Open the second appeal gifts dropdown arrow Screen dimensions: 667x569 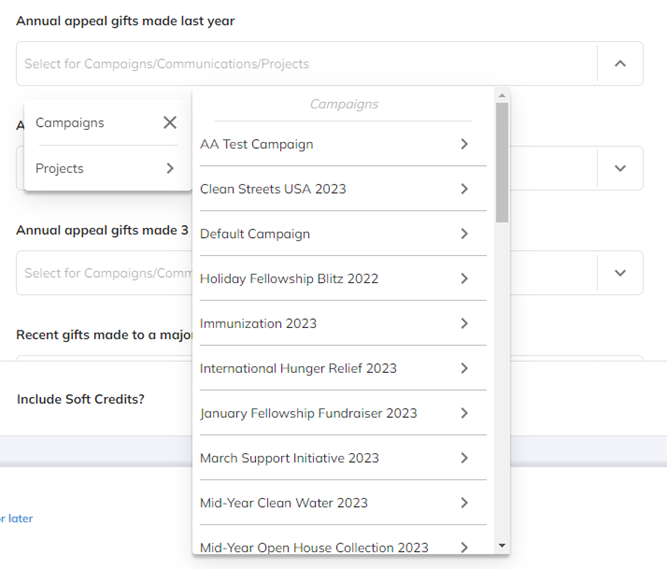(x=620, y=168)
